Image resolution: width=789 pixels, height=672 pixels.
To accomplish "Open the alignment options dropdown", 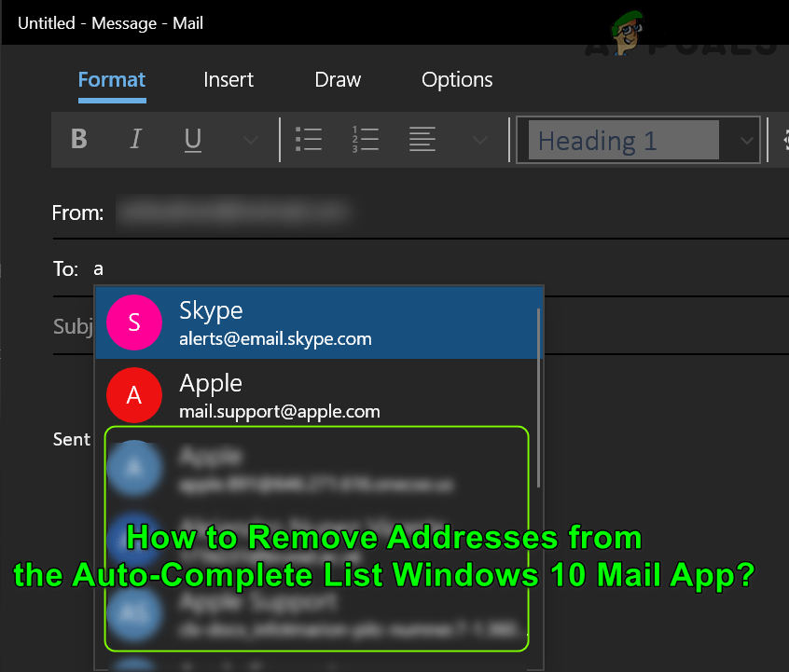I will [x=479, y=139].
